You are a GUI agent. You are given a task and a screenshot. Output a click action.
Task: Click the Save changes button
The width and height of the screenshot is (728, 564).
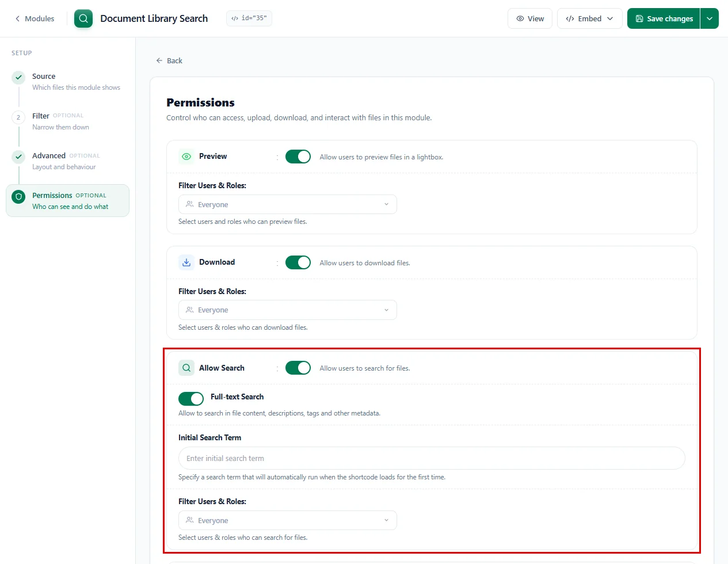pos(664,18)
